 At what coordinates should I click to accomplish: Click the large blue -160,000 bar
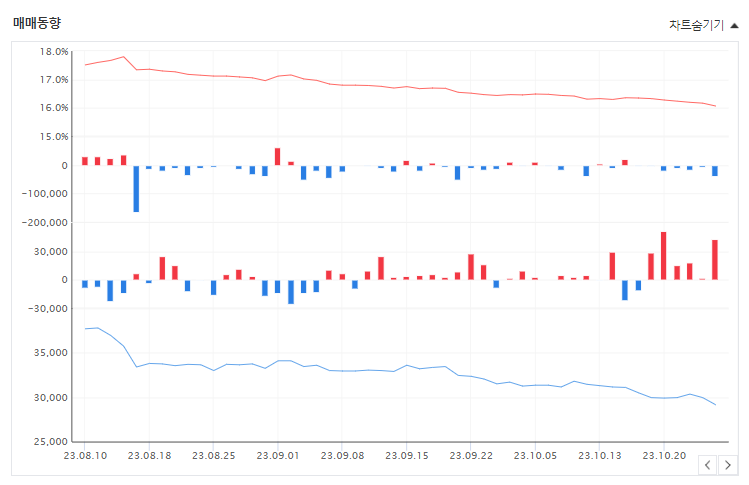pos(136,189)
